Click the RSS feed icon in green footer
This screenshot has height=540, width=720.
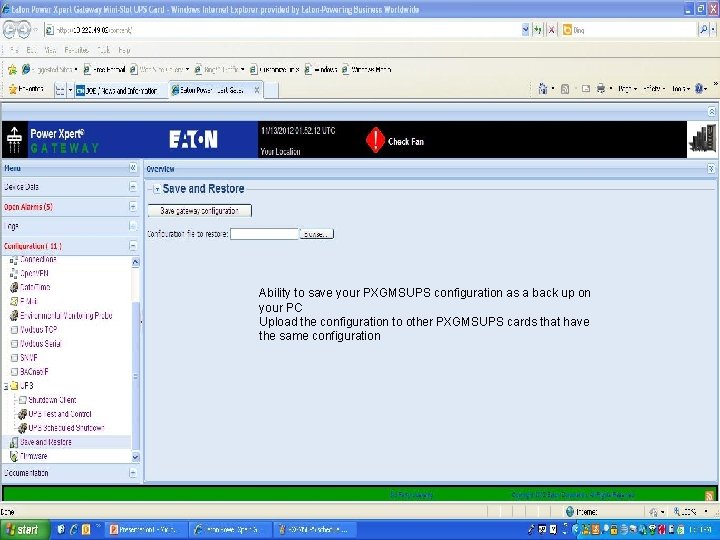click(709, 495)
